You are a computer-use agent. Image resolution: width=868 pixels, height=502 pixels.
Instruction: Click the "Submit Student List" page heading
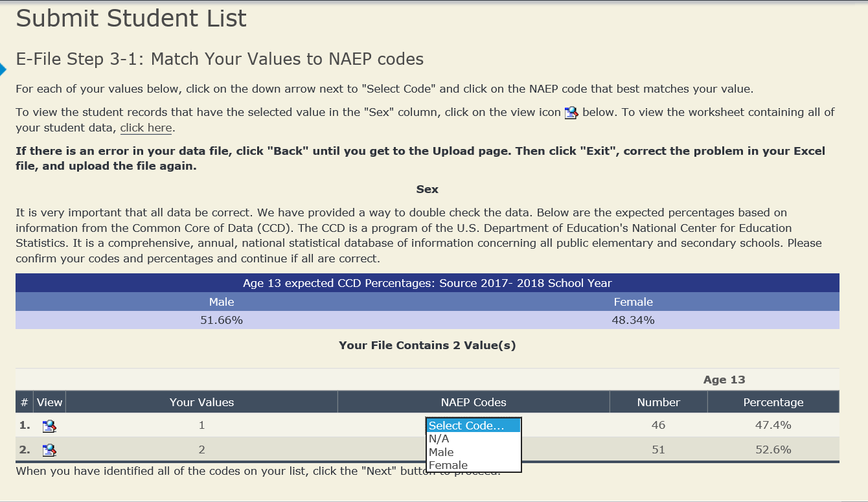pos(131,18)
